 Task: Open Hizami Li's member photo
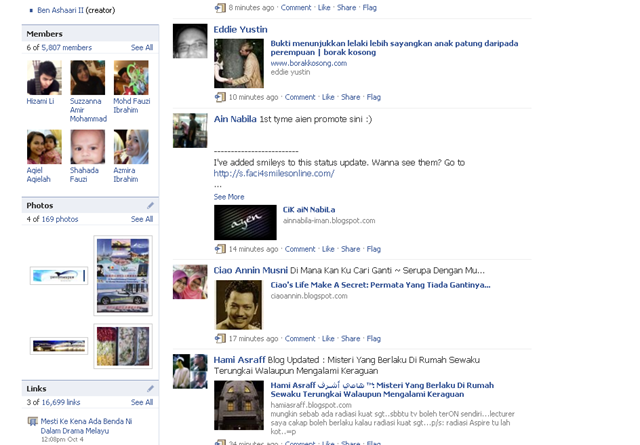(44, 78)
